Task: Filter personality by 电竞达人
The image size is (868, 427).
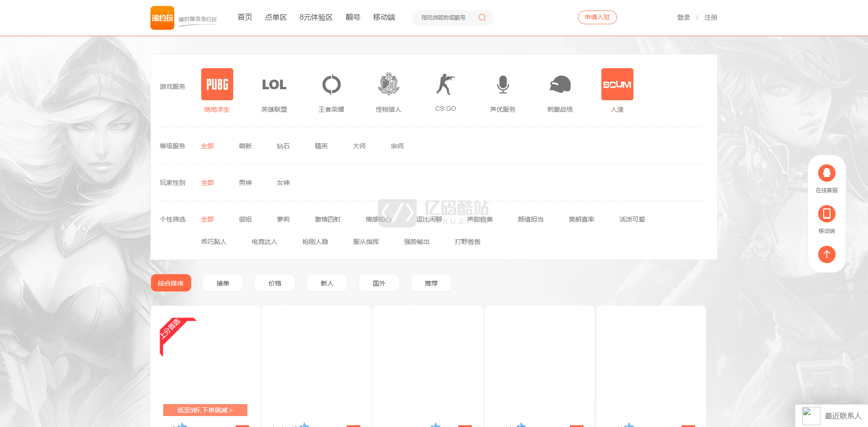Action: (265, 242)
